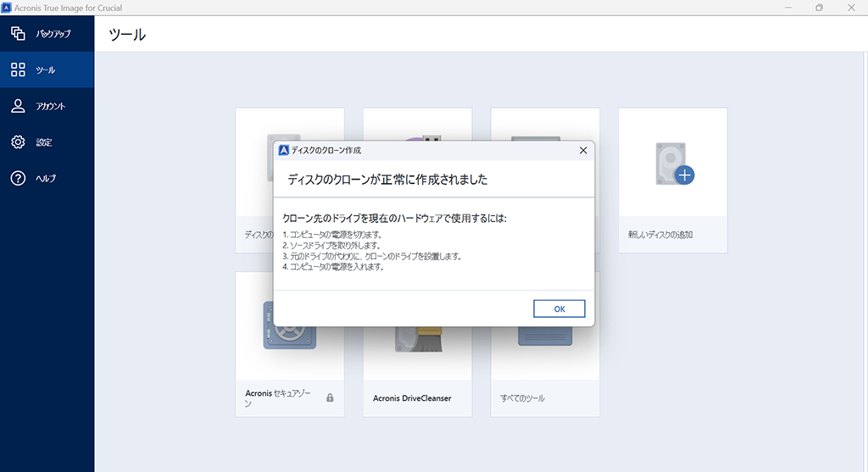The width and height of the screenshot is (868, 472).
Task: Open the 新しいディスクの追加 tool label
Action: pos(659,235)
